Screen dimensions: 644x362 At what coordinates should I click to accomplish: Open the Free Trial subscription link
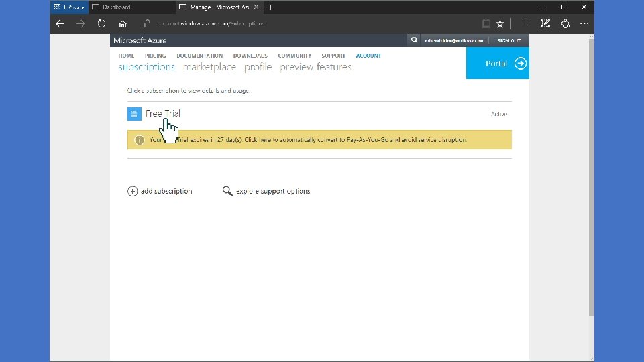pos(163,114)
